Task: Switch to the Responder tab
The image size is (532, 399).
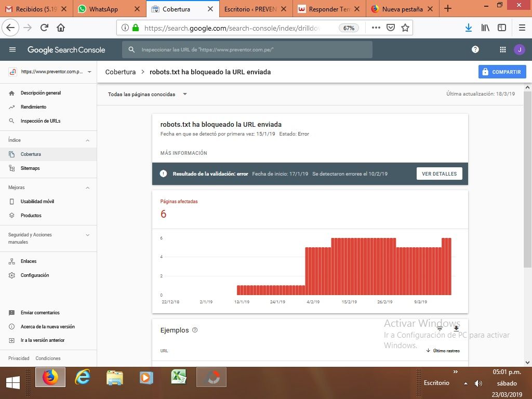Action: click(329, 9)
